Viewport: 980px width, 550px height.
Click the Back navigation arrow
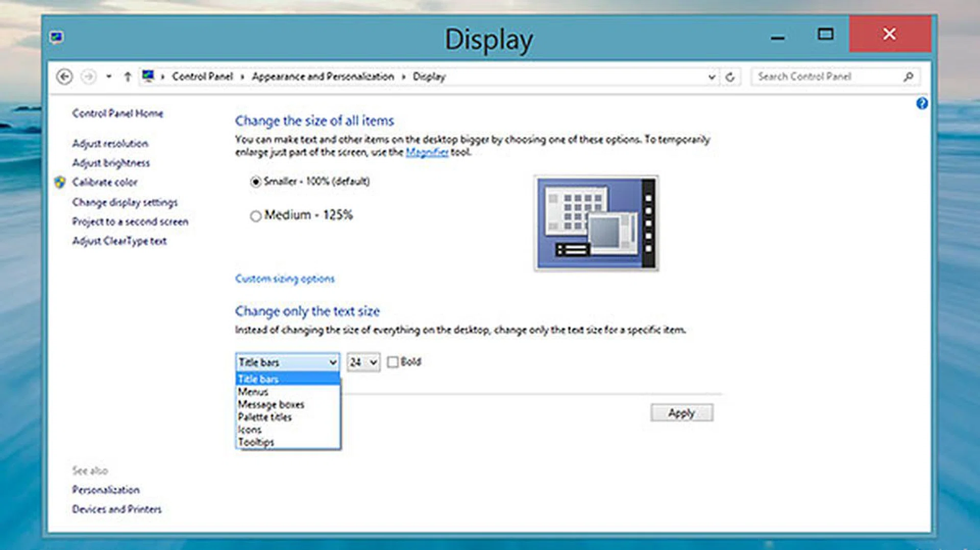coord(64,77)
